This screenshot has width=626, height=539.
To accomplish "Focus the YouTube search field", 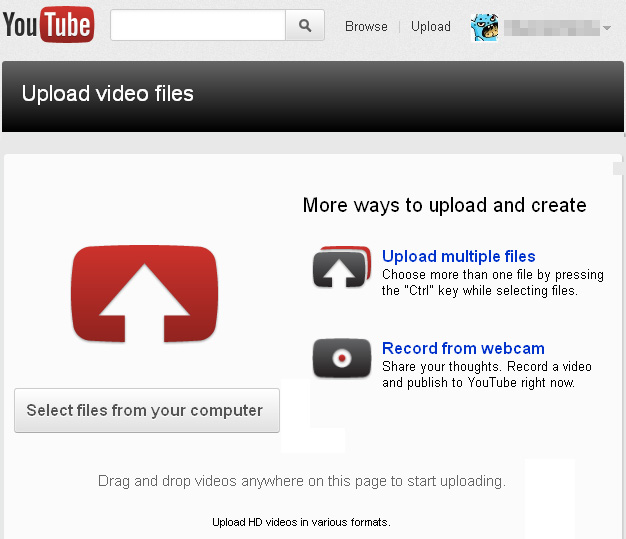I will [x=198, y=25].
